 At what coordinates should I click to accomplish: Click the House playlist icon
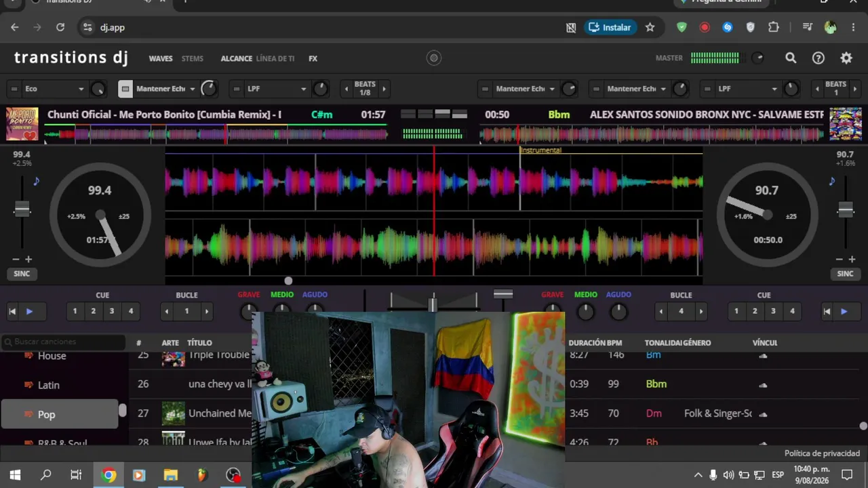pos(28,355)
